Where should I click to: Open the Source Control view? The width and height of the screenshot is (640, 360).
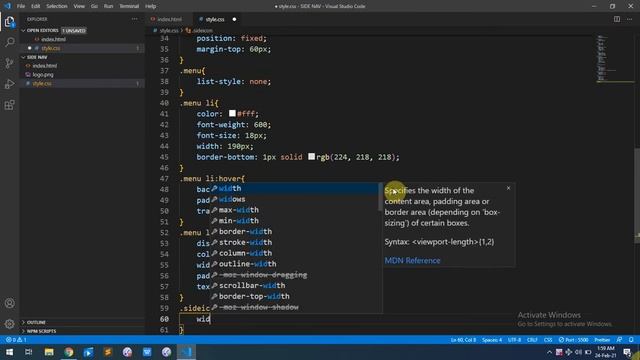[x=9, y=63]
